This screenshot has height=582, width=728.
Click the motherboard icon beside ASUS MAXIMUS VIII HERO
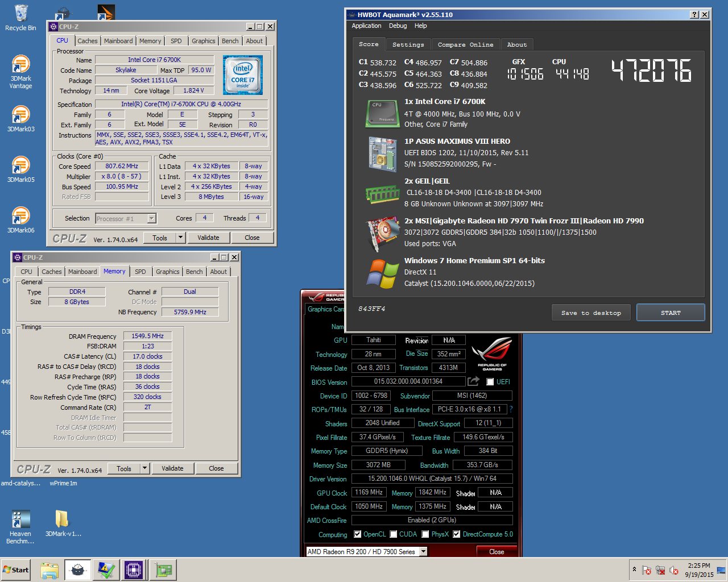pos(382,154)
